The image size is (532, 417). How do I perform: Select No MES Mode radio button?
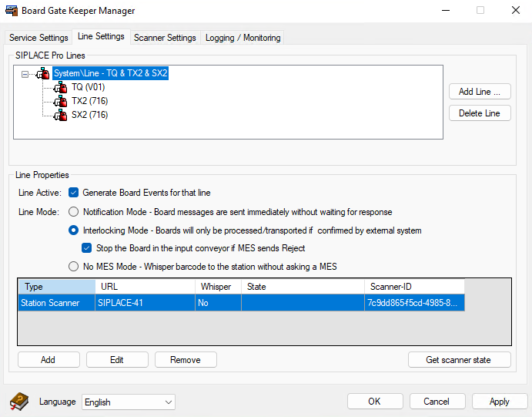[73, 266]
